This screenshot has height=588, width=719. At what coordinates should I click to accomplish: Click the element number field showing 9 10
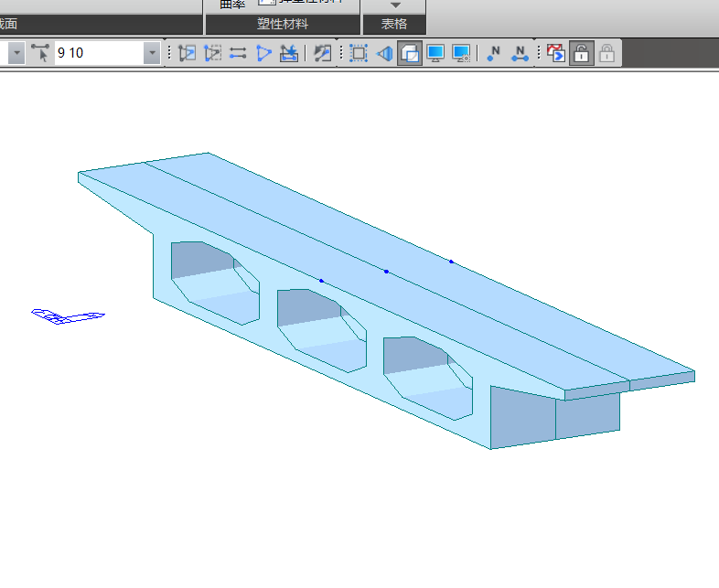click(99, 53)
